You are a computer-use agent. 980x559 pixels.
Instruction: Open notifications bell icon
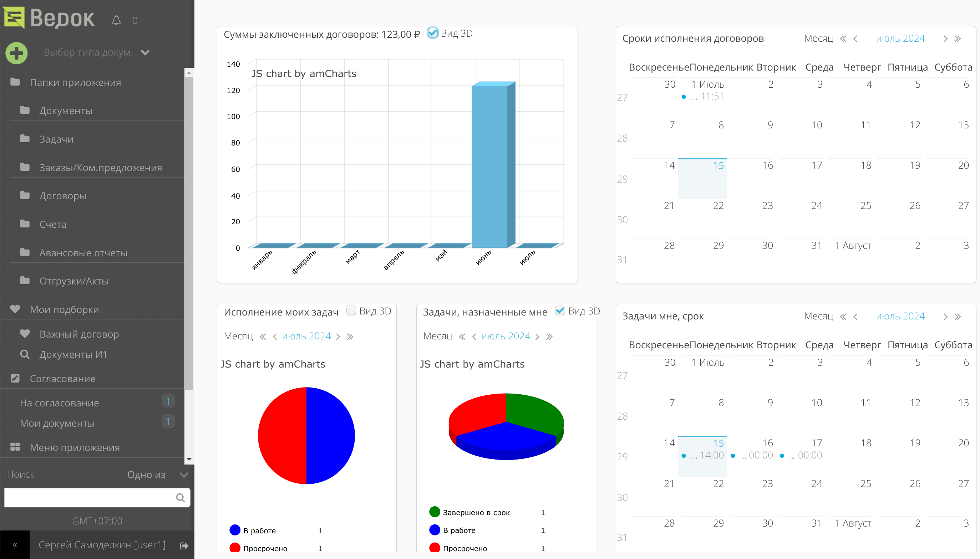tap(116, 20)
